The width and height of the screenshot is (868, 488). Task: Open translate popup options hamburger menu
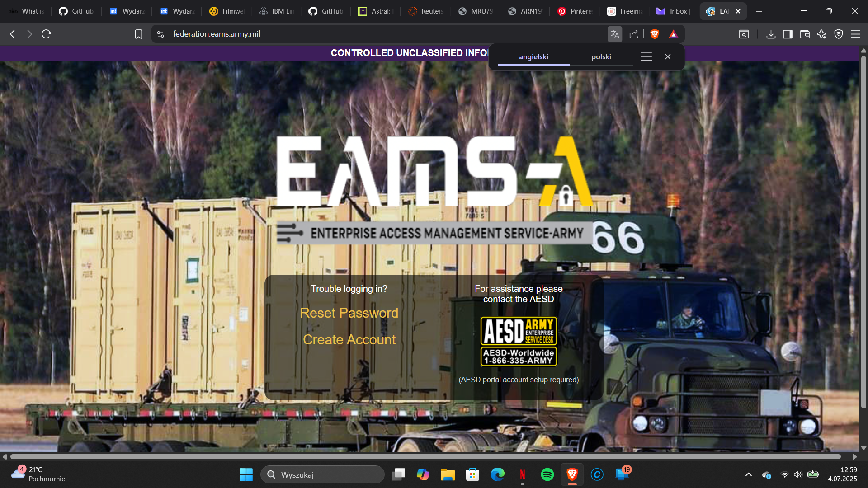click(x=646, y=56)
